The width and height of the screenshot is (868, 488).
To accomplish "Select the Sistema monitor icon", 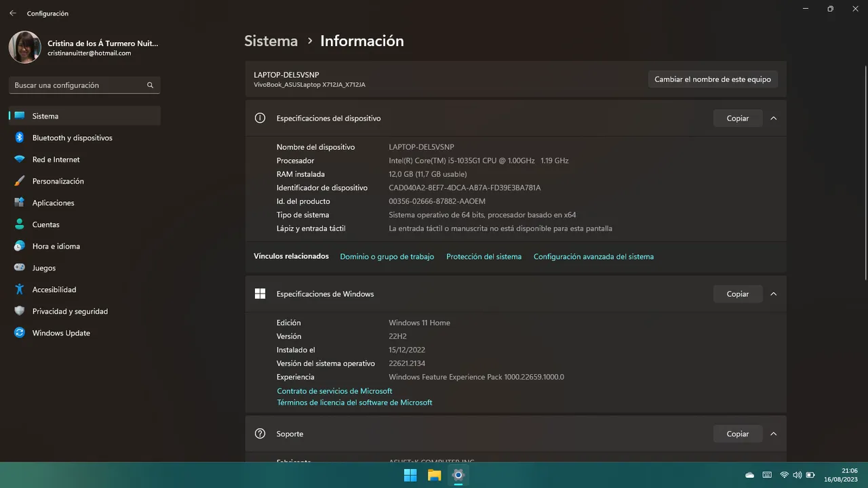I will click(x=20, y=116).
